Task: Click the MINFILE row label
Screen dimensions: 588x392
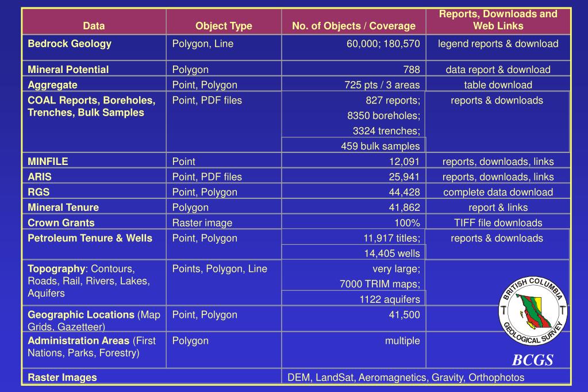Action: (x=48, y=162)
